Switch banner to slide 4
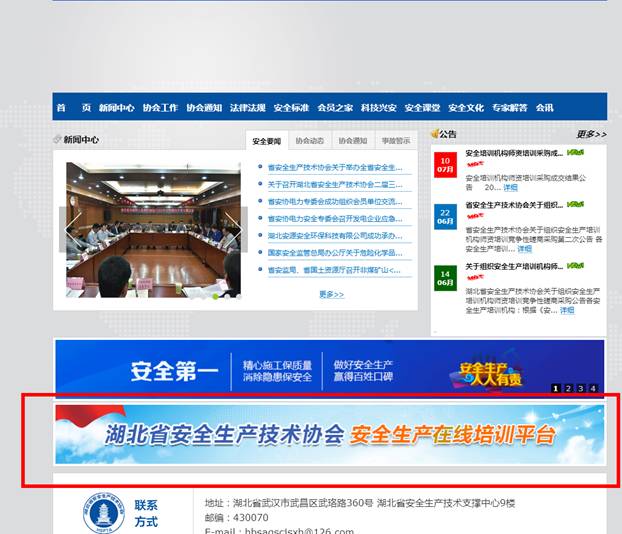This screenshot has width=622, height=534. [593, 388]
